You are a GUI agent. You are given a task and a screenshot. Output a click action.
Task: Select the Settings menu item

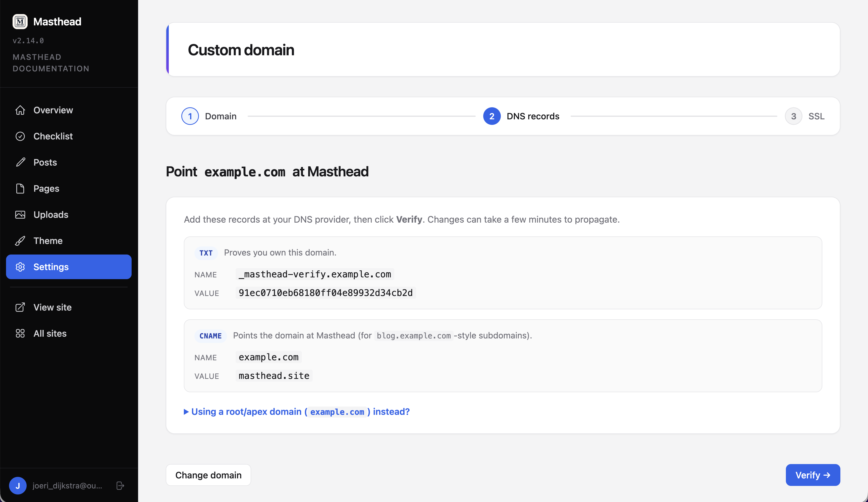[x=69, y=267]
